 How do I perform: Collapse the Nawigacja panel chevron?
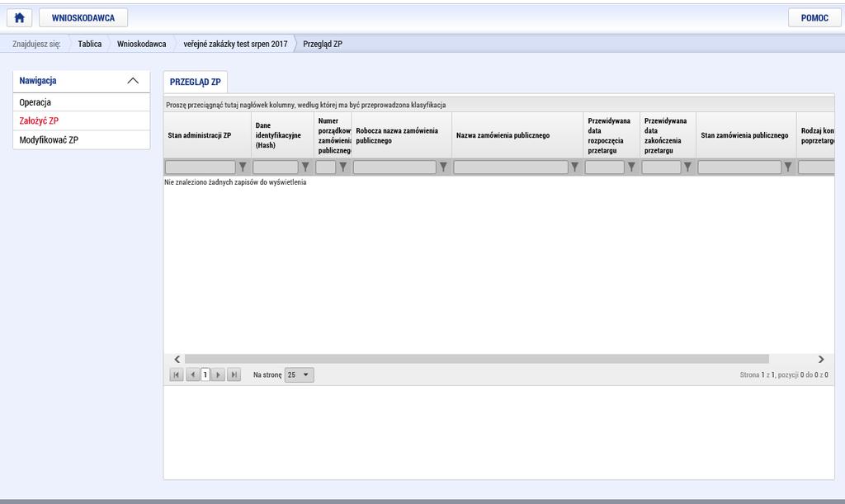(133, 81)
